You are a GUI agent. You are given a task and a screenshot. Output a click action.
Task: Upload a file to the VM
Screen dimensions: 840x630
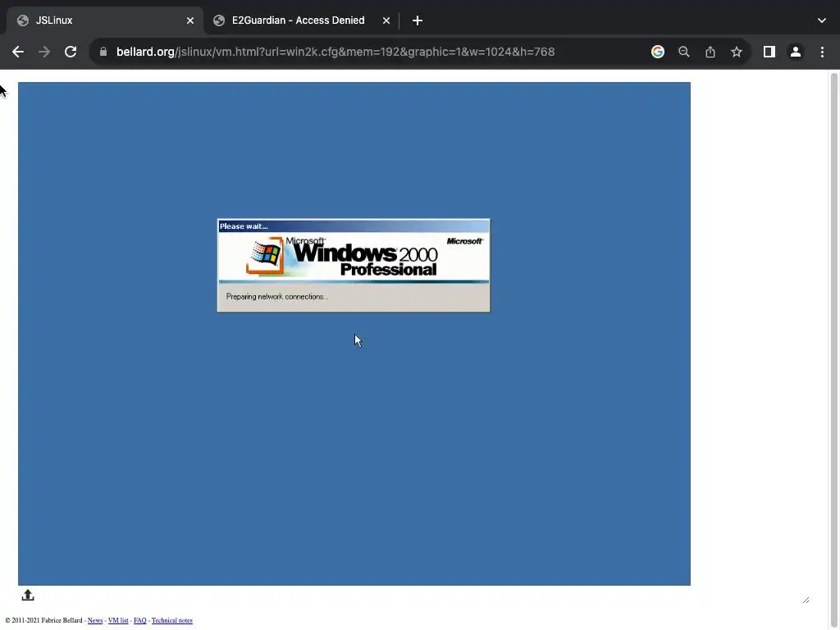coord(28,596)
